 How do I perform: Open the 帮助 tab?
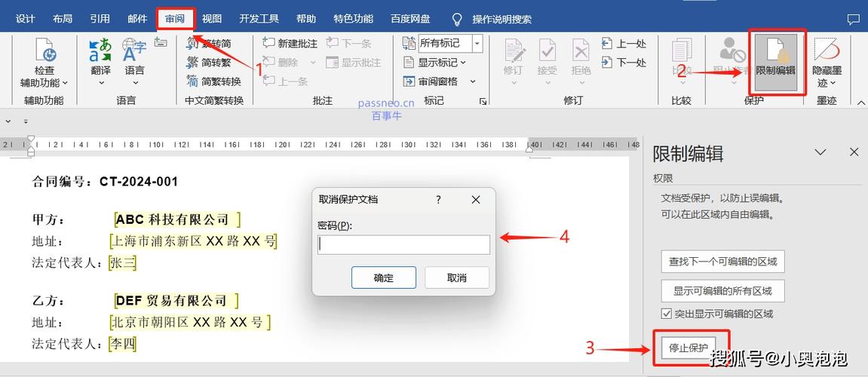(306, 19)
